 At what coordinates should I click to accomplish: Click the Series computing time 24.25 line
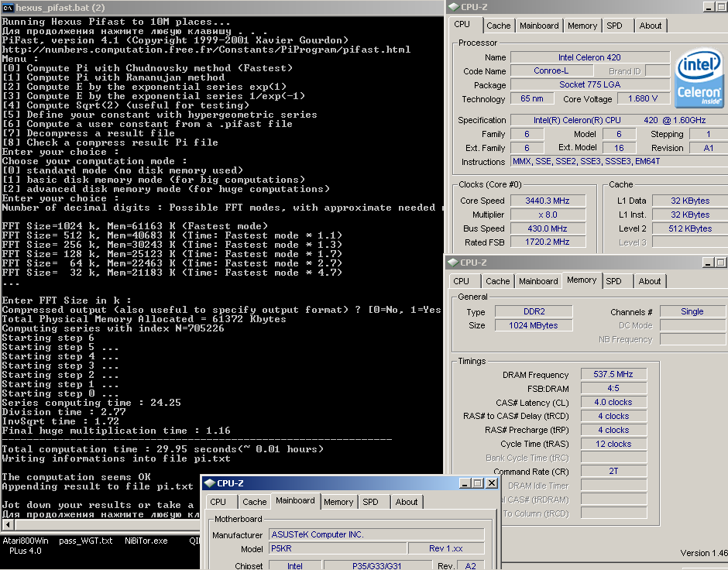click(91, 403)
